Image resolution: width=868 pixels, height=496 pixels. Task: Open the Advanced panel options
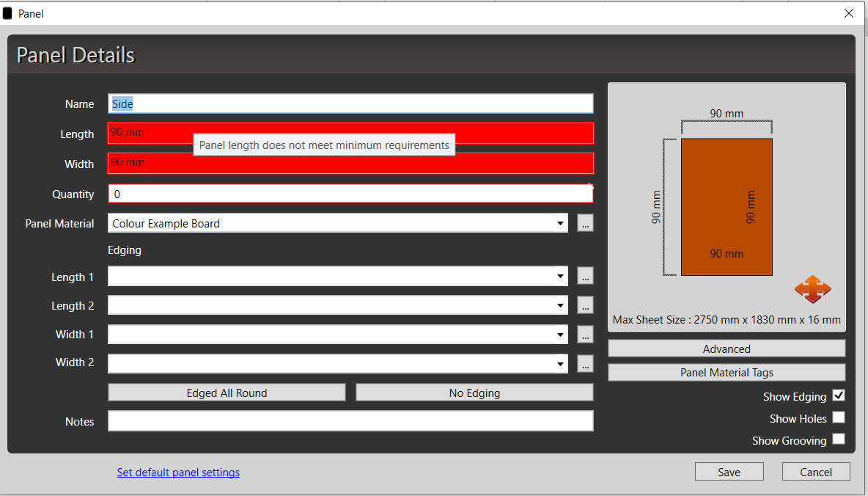(727, 349)
